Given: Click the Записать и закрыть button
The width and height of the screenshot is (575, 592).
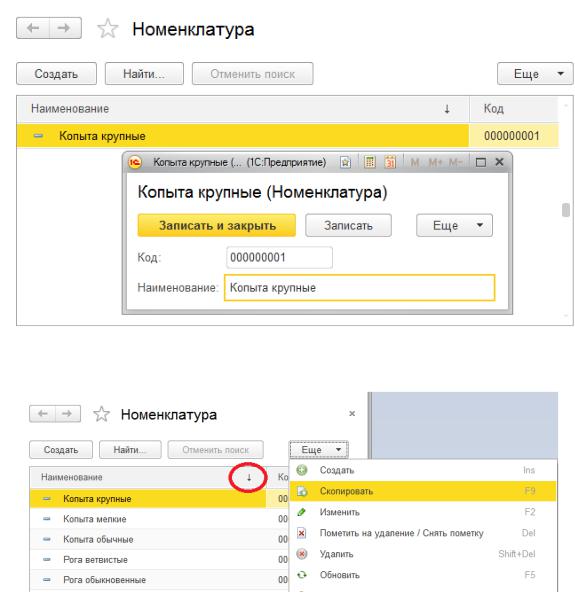Looking at the screenshot, I should coord(217,225).
